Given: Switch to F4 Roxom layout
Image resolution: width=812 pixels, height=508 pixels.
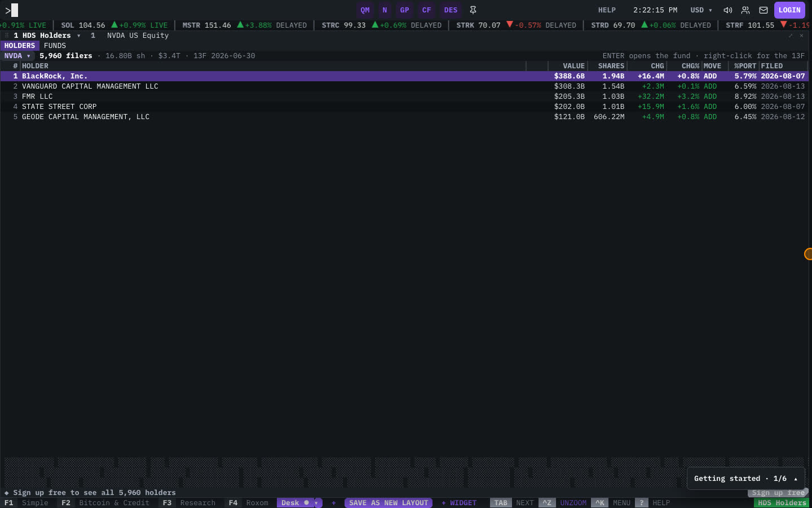Looking at the screenshot, I should pos(248,503).
